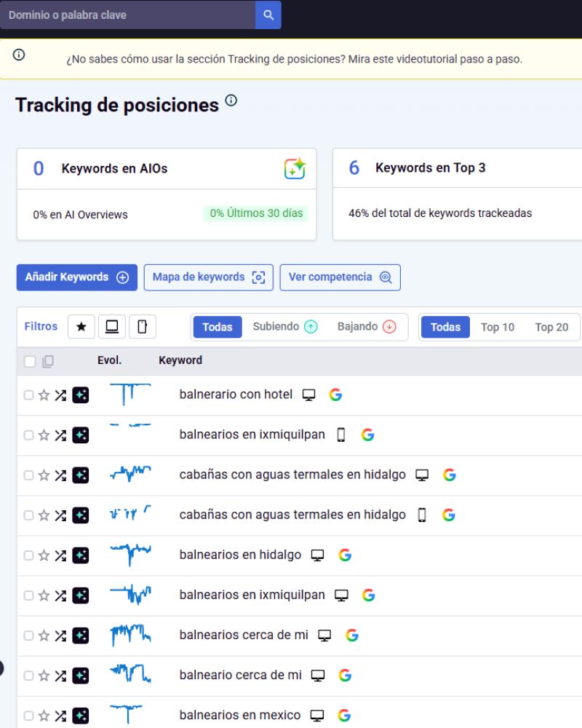The width and height of the screenshot is (582, 728).
Task: Open the videotutorial banner text link
Action: click(294, 59)
